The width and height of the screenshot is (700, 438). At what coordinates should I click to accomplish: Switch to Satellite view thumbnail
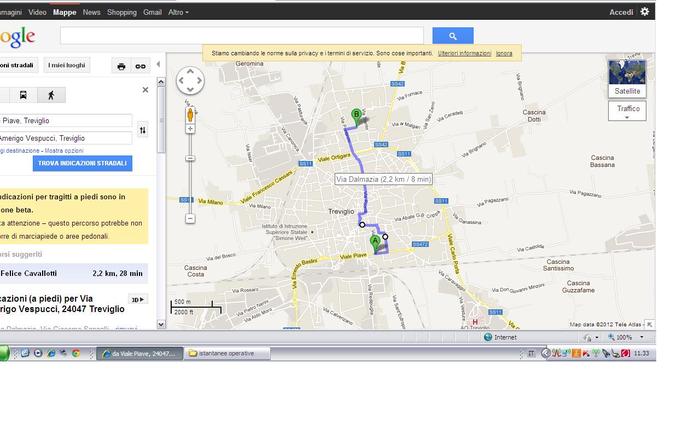tap(627, 79)
